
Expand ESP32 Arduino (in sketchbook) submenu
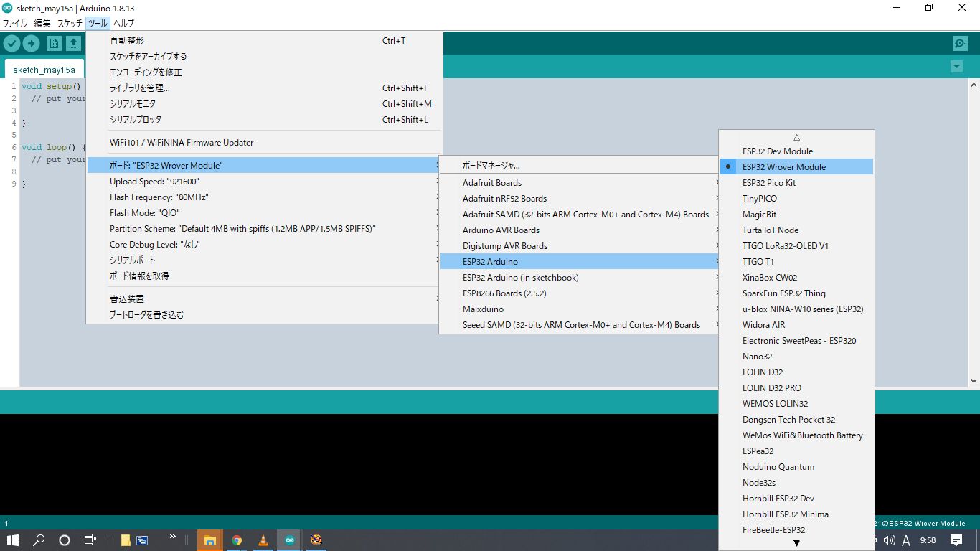click(580, 278)
